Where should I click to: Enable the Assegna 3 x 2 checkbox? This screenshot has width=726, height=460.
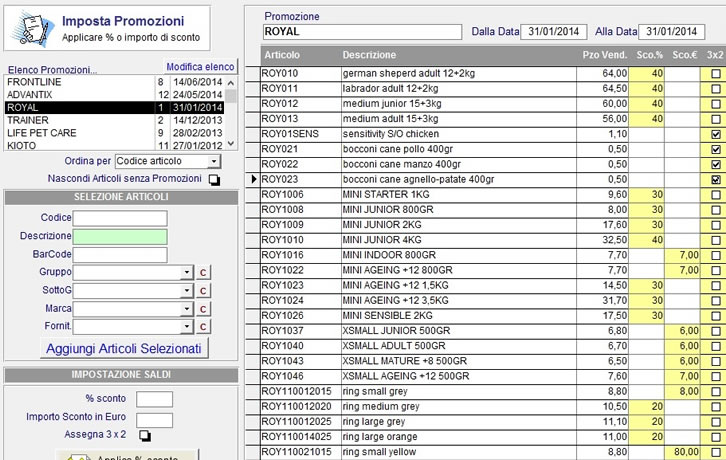click(x=145, y=435)
